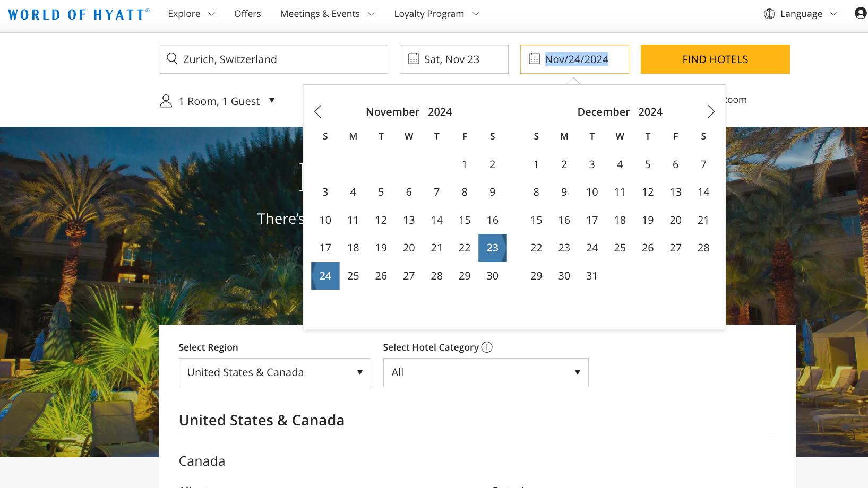The image size is (868, 488).
Task: Open the Meetings & Events menu
Action: click(327, 14)
